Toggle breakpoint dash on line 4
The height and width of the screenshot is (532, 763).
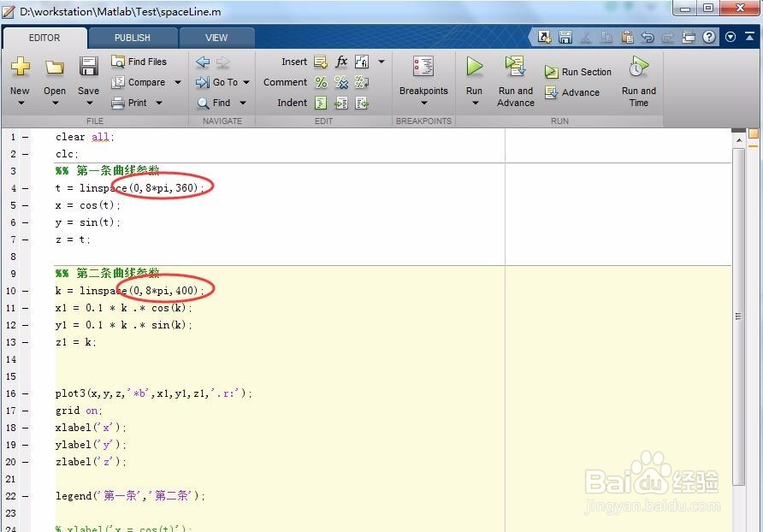tap(26, 188)
